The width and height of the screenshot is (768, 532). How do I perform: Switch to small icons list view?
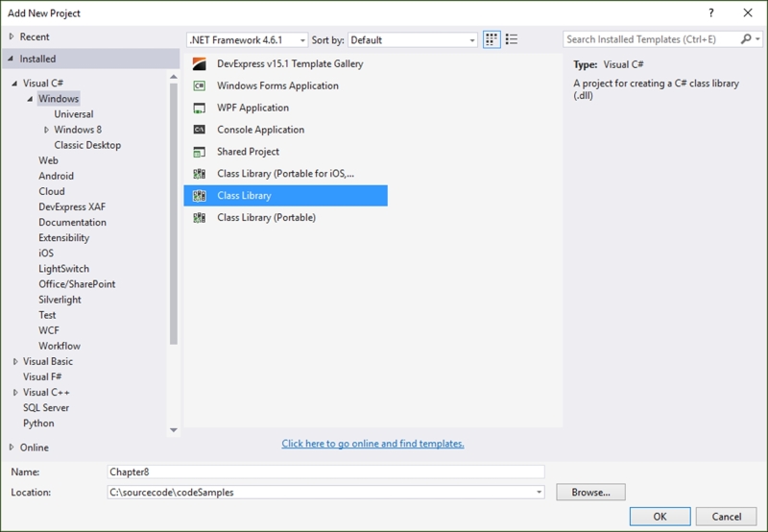pyautogui.click(x=512, y=39)
